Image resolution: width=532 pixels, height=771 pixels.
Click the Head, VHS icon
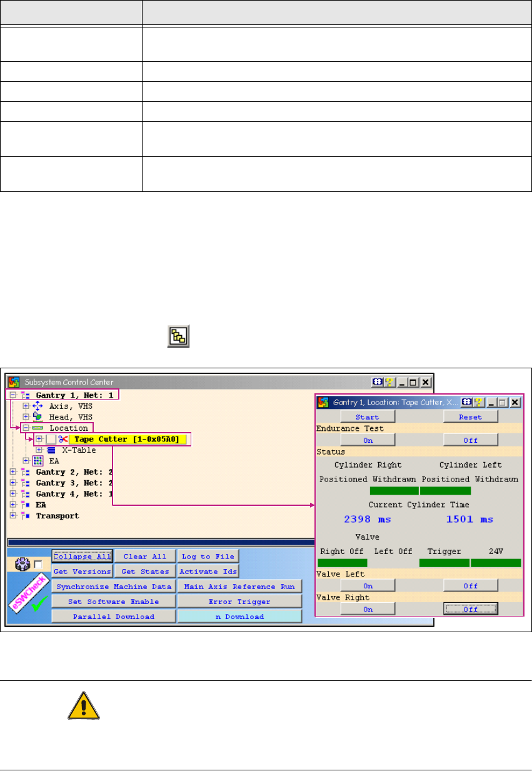(37, 417)
